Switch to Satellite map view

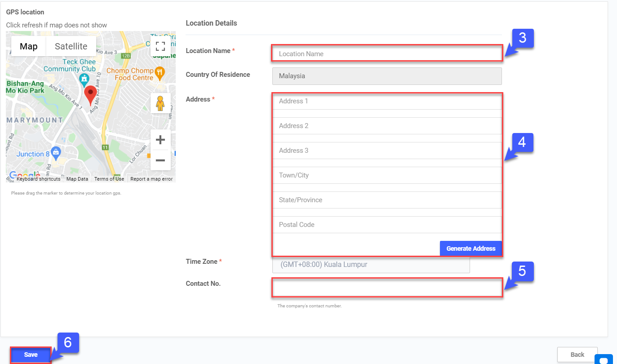71,46
